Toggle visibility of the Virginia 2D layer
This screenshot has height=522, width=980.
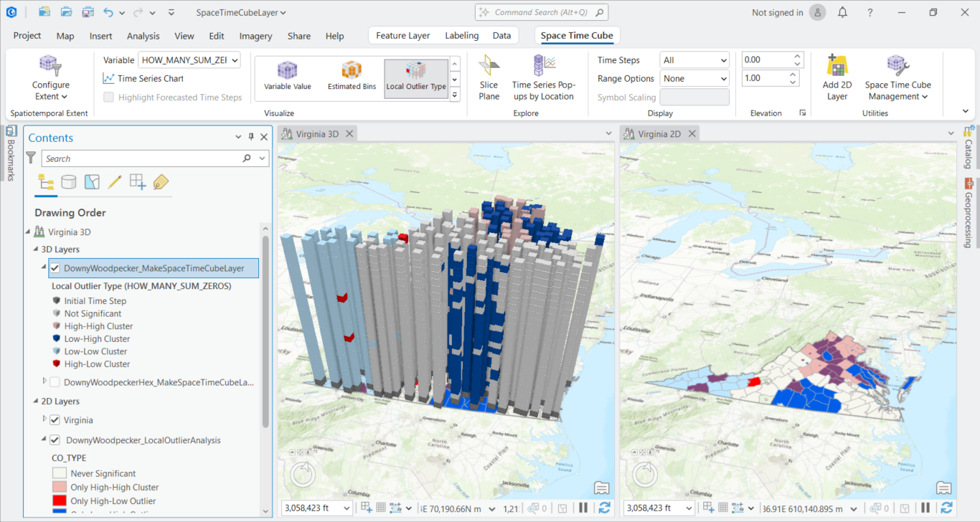click(x=55, y=420)
